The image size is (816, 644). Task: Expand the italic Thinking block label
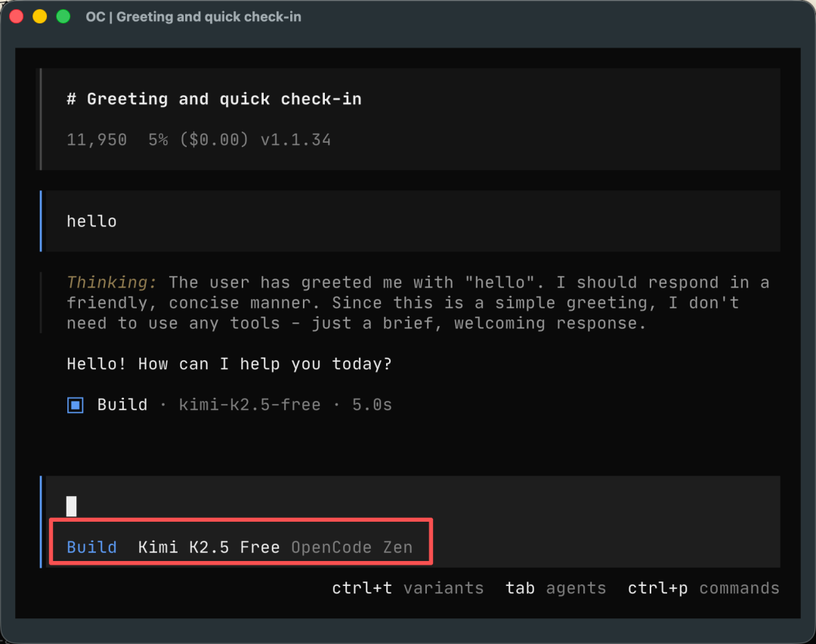click(112, 282)
